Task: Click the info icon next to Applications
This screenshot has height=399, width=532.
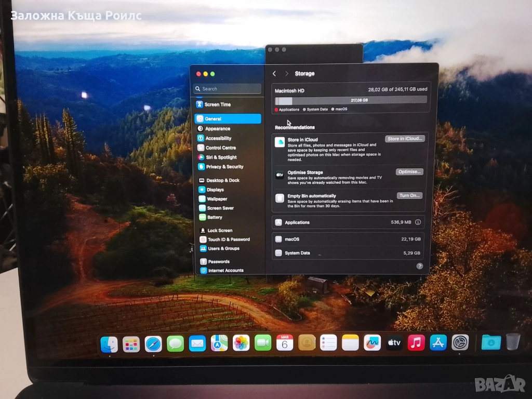Action: (418, 222)
